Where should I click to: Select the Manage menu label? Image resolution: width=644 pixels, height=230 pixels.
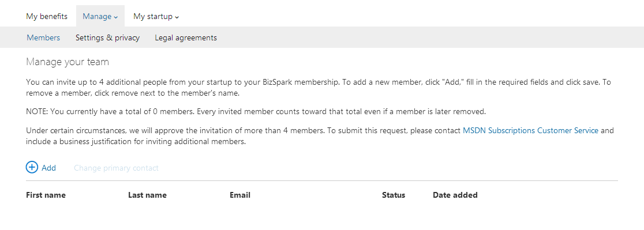97,16
